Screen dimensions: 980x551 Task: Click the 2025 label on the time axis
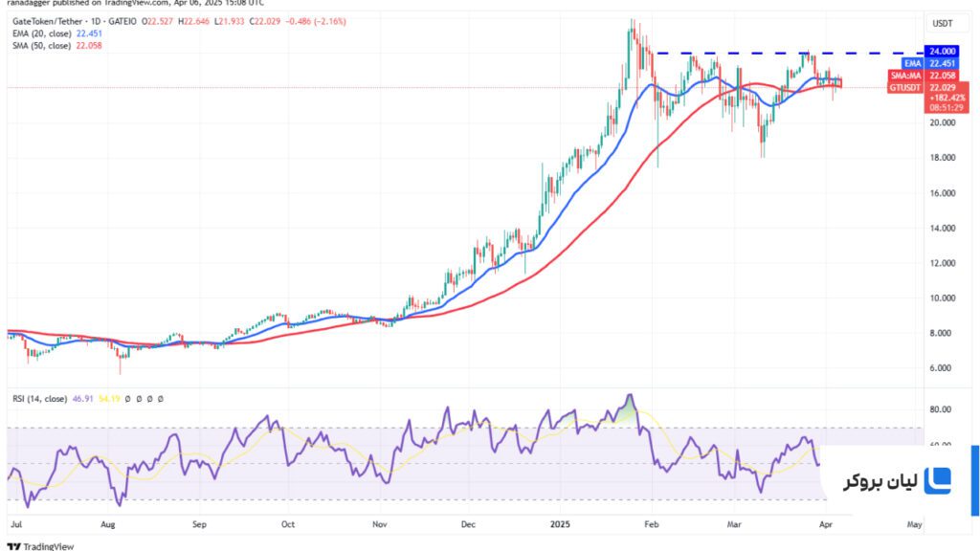[560, 524]
